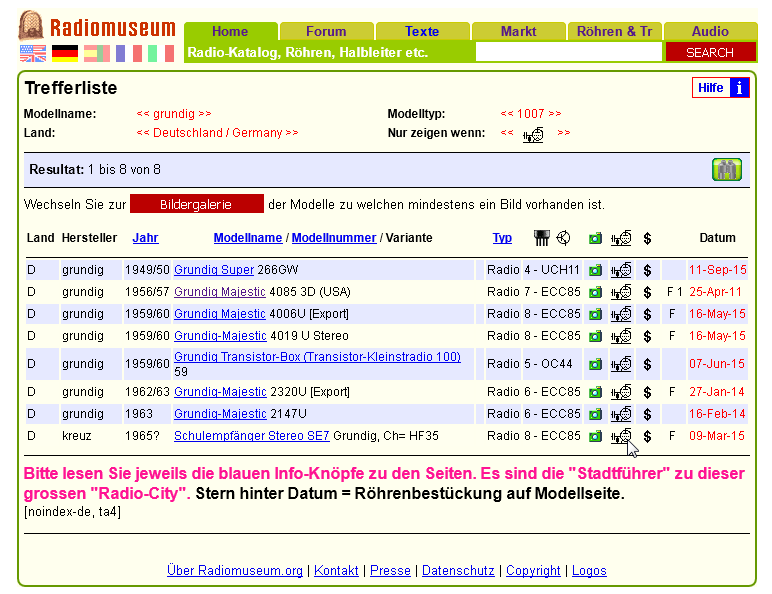This screenshot has height=594, width=772.
Task: Open schematic icon for Schulempfänger Stereo SE7
Action: tap(621, 436)
